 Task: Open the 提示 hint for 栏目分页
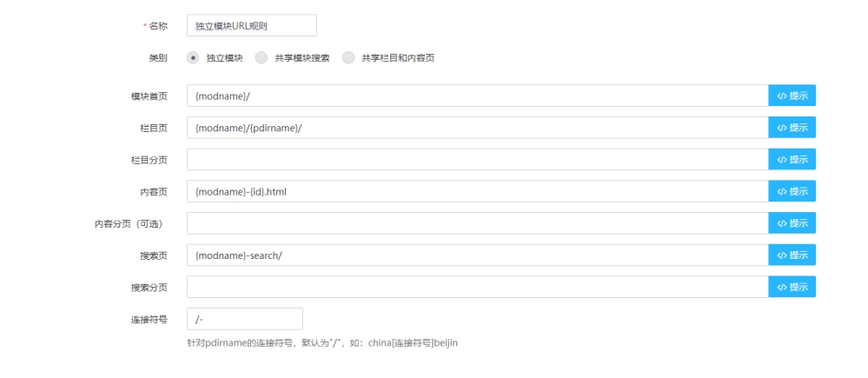point(792,160)
